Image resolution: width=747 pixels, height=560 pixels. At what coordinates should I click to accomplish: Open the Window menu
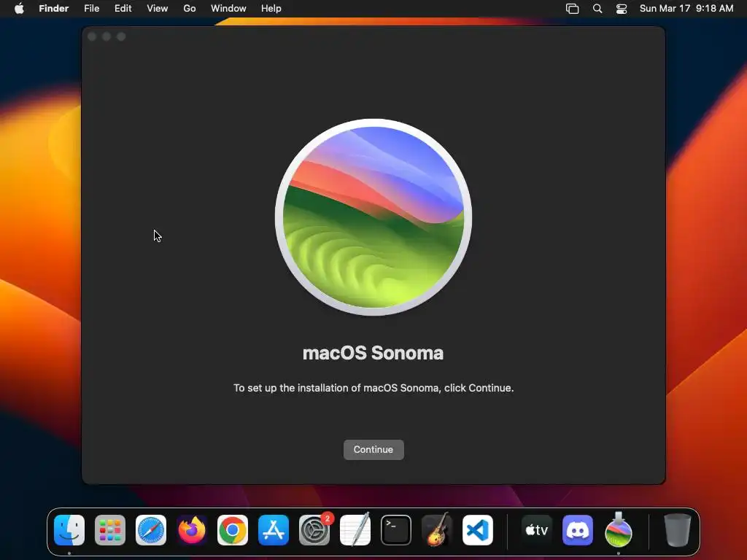point(228,9)
